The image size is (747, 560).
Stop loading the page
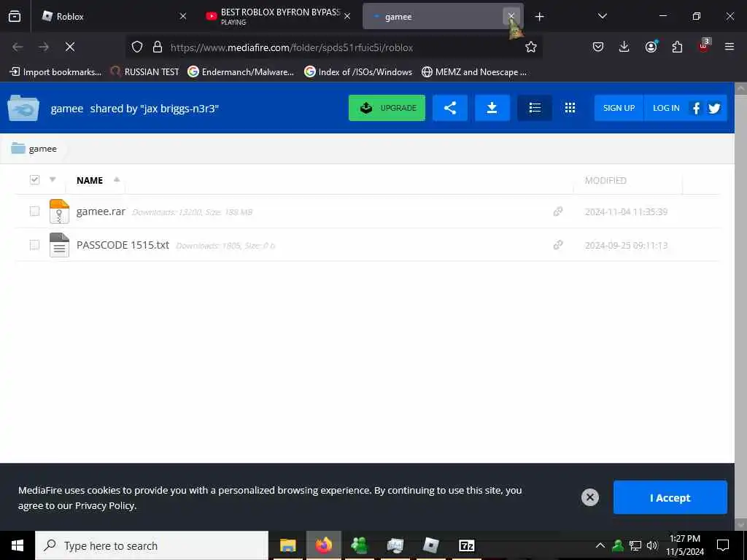coord(70,47)
